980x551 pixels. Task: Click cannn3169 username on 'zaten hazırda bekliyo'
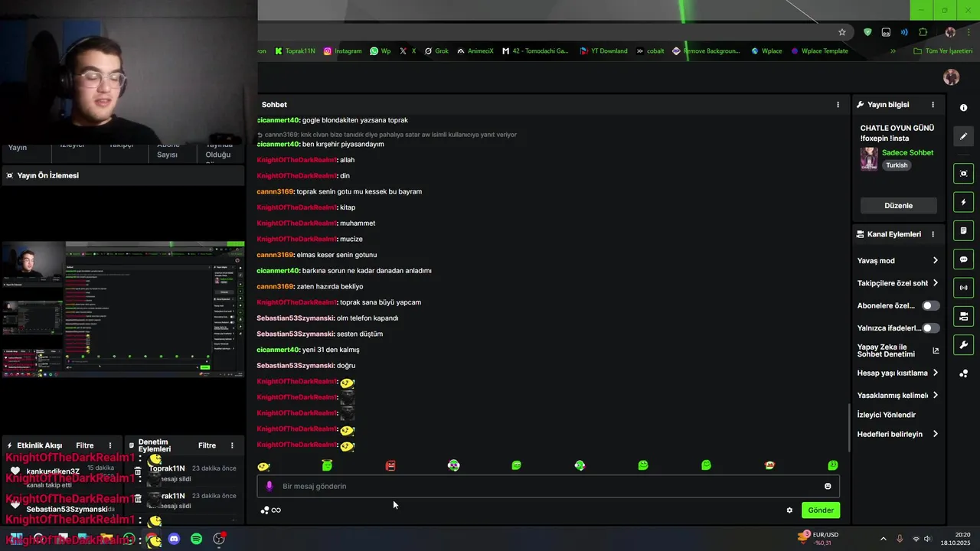[x=275, y=286]
